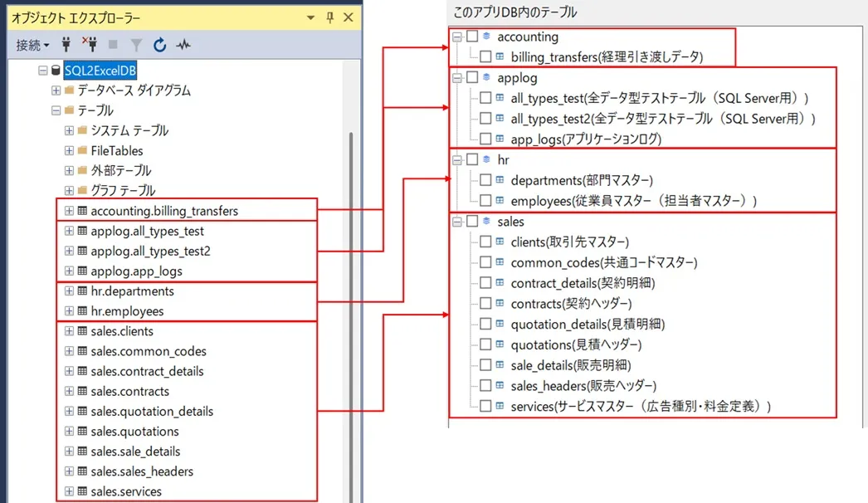Image resolution: width=868 pixels, height=503 pixels.
Task: Check the quotations(見積ヘッダー) checkbox
Action: coord(485,344)
